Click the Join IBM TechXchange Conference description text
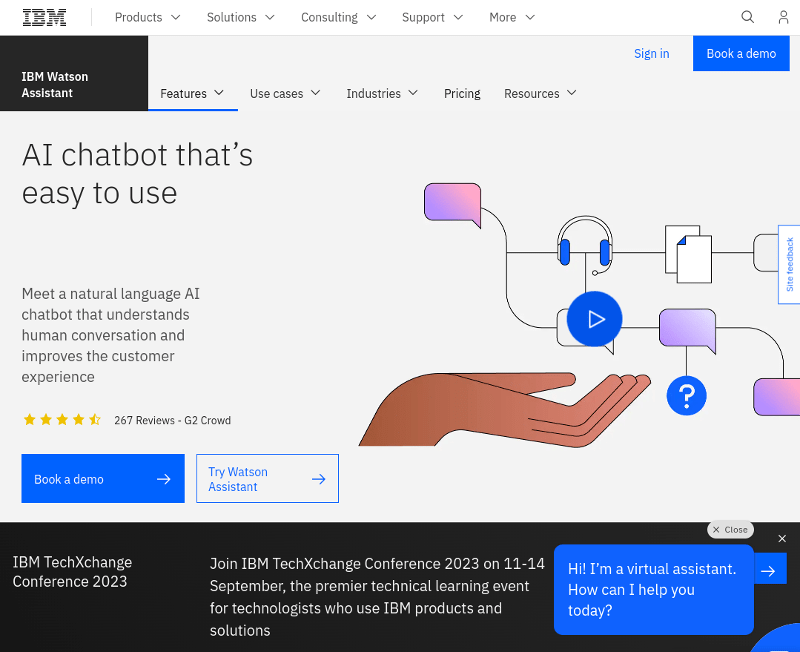 (377, 596)
